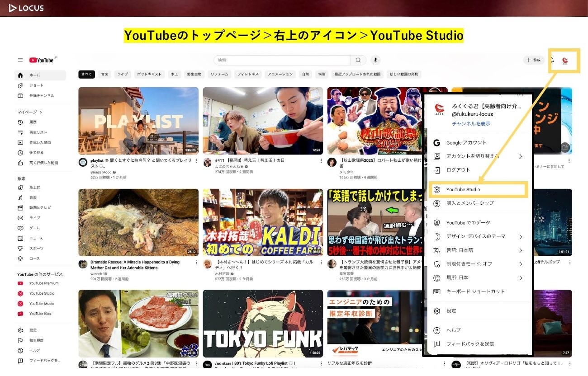The width and height of the screenshot is (588, 376).
Task: Click the search magnifier button
Action: pos(358,60)
